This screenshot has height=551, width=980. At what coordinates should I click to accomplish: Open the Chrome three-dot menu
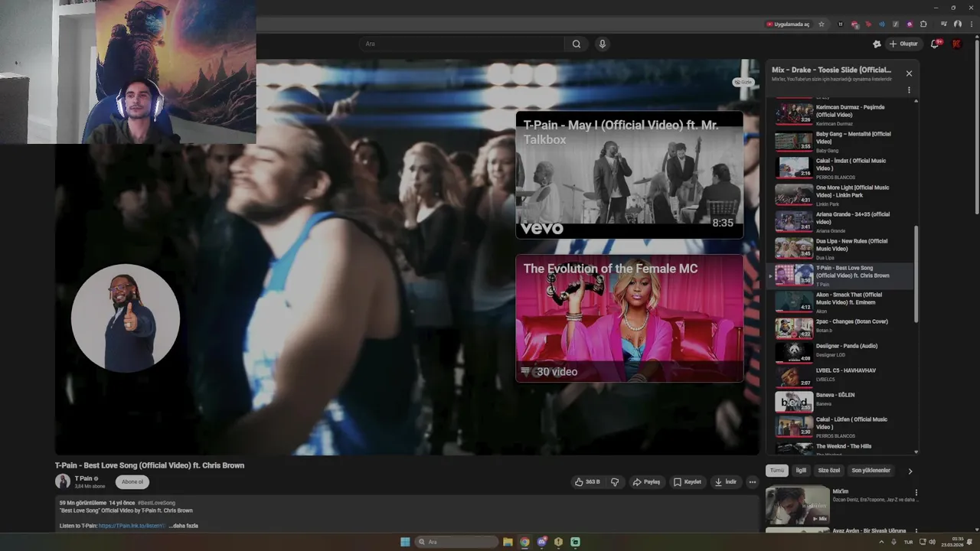[x=970, y=24]
